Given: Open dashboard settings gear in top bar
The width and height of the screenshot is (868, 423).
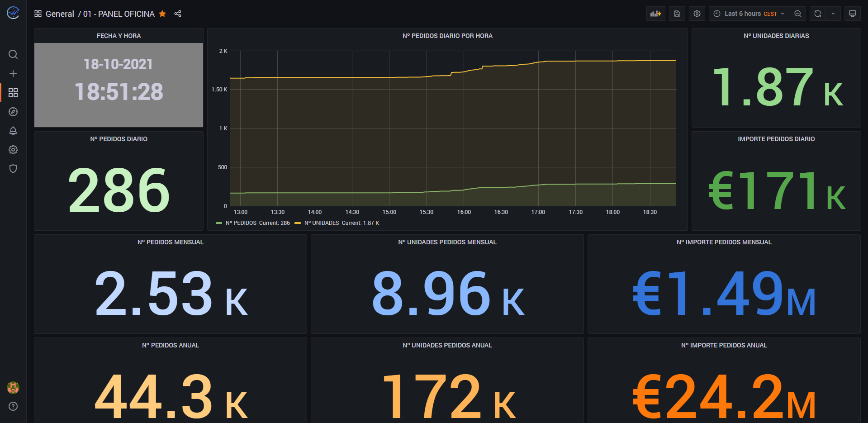Looking at the screenshot, I should pyautogui.click(x=697, y=14).
